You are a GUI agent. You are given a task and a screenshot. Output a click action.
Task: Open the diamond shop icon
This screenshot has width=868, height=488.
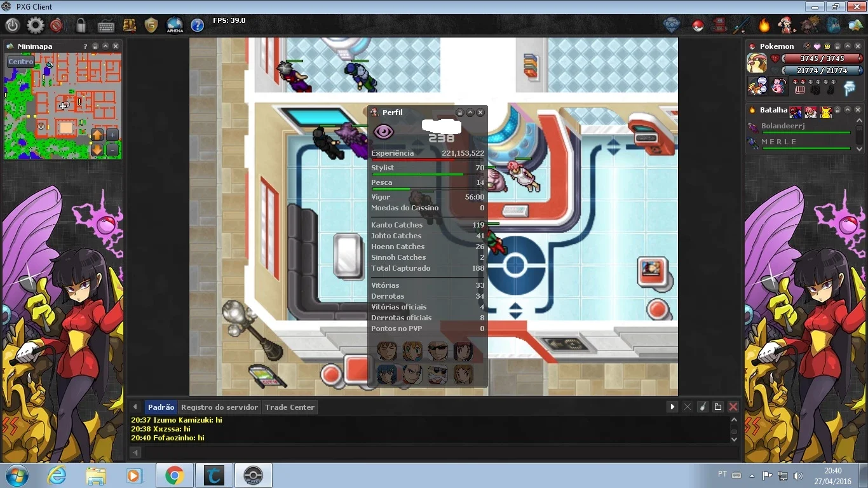(672, 25)
